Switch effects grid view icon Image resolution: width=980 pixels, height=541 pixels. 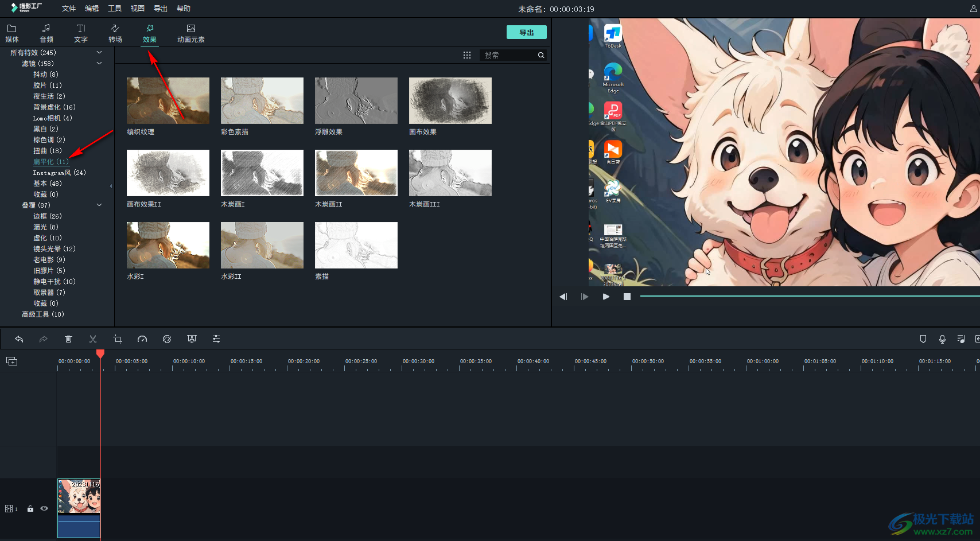coord(467,55)
